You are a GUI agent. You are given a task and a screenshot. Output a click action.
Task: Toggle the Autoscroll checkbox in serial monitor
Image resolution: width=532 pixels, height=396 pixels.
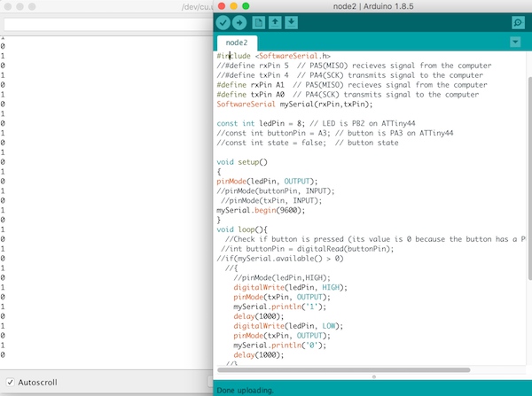10,382
